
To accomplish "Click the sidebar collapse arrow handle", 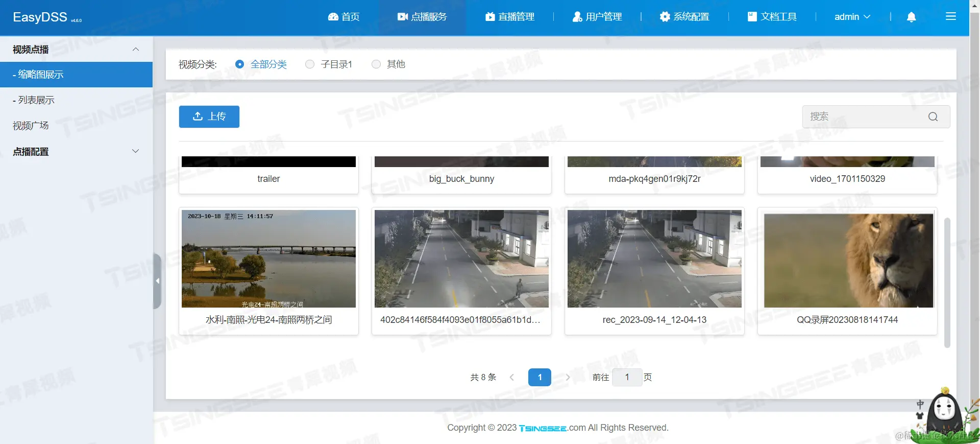I will point(157,281).
